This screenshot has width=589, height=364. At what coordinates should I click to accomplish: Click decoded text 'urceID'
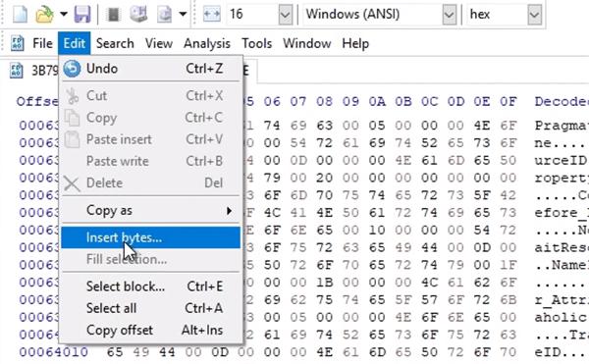(562, 161)
